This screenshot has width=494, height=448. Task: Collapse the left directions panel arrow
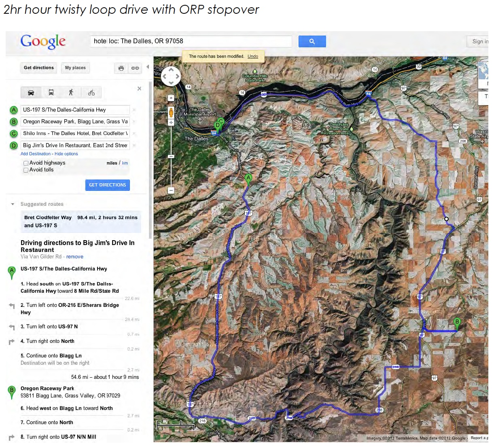[x=148, y=67]
